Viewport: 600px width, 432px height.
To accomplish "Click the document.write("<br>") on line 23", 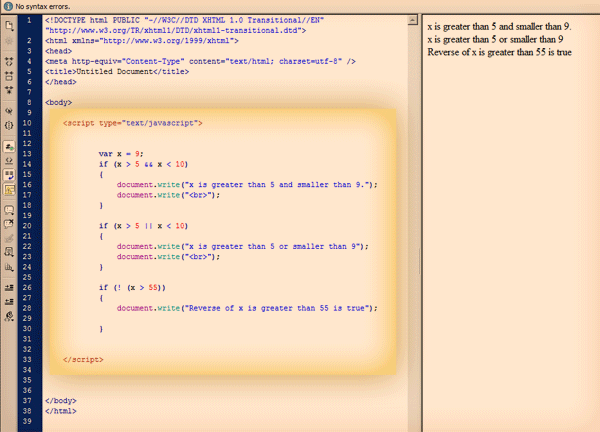I will (168, 257).
